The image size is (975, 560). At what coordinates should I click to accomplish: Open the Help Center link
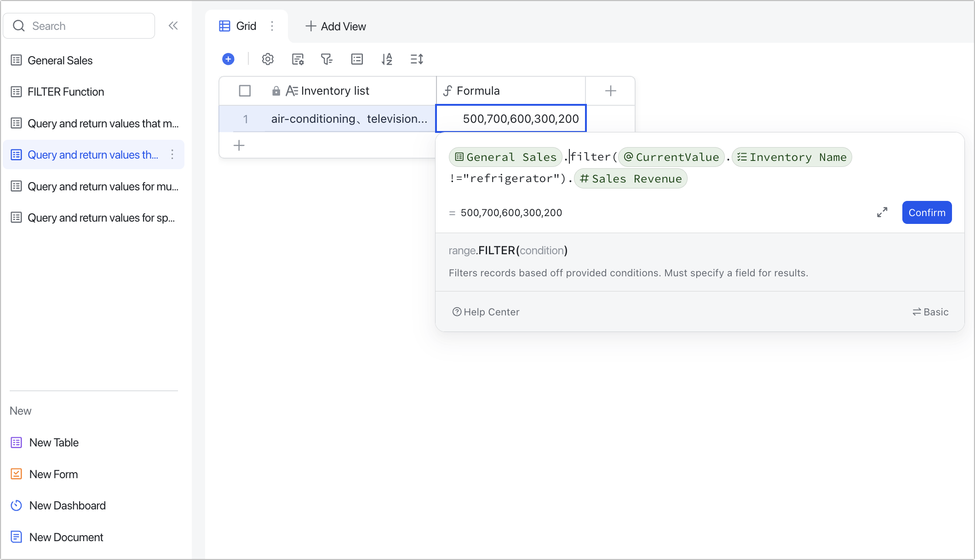(x=486, y=312)
